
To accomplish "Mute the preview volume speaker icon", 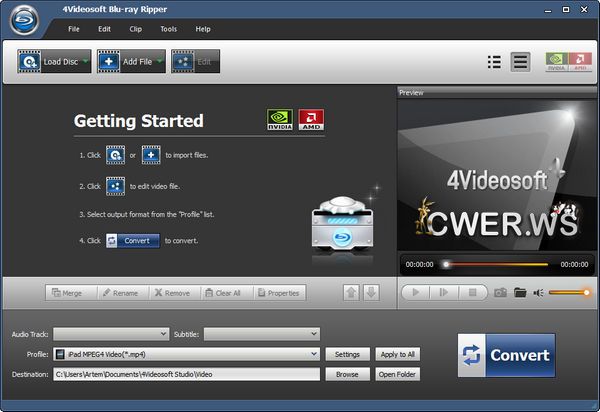I will [x=538, y=293].
